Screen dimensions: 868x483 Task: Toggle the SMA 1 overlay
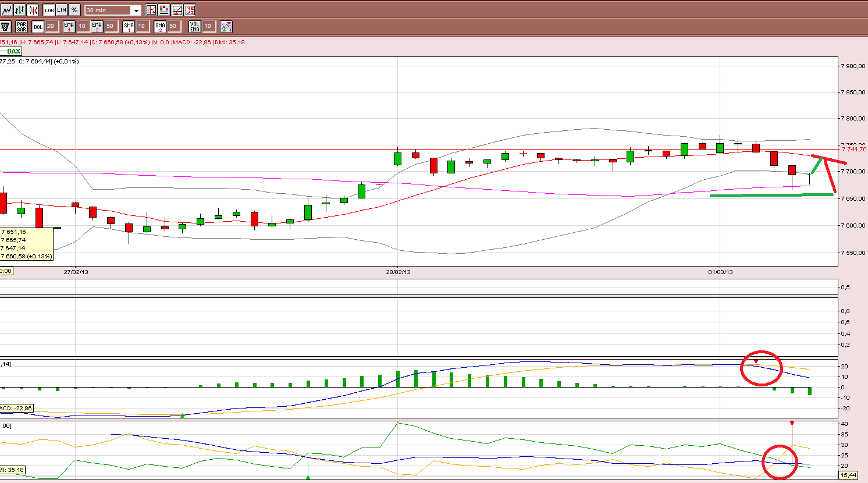click(129, 26)
